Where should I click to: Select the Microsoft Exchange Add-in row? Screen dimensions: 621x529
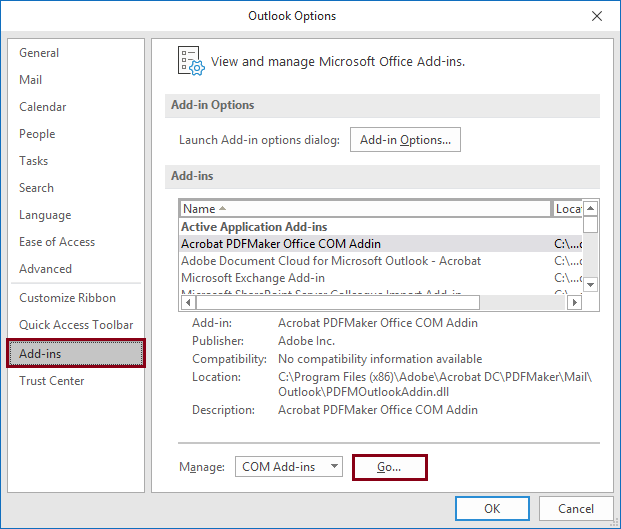coord(381,278)
